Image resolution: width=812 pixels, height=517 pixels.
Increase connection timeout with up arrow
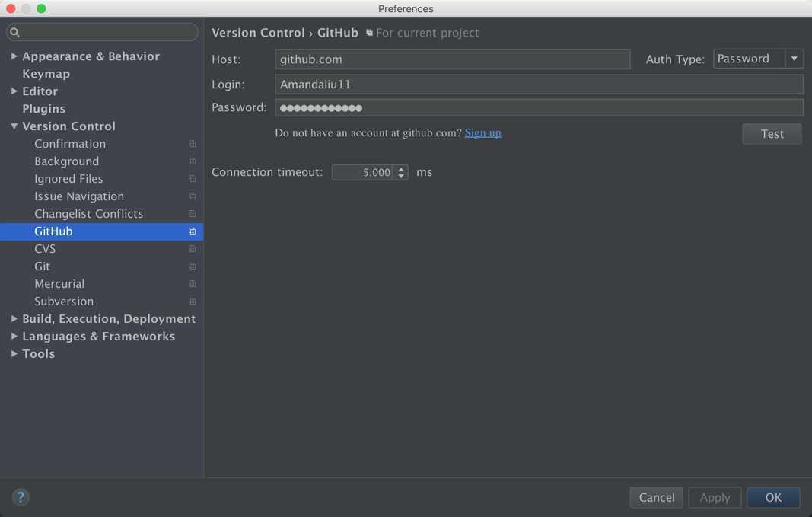(401, 168)
